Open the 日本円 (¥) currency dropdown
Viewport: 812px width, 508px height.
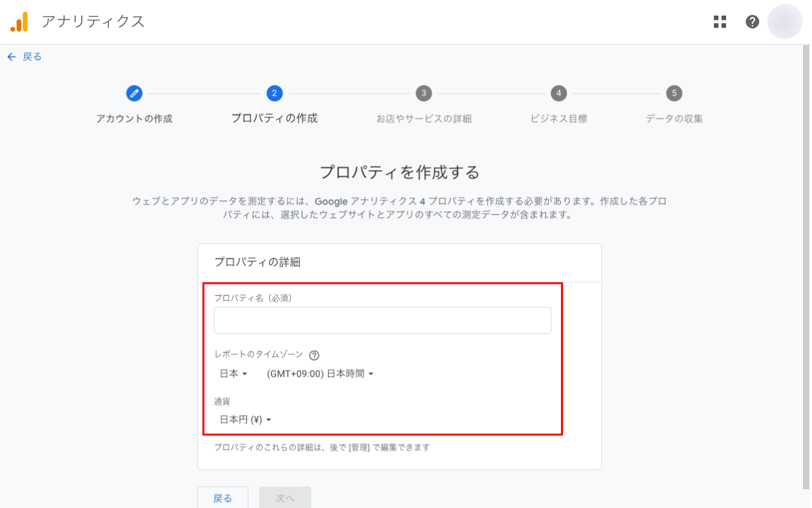pos(245,420)
